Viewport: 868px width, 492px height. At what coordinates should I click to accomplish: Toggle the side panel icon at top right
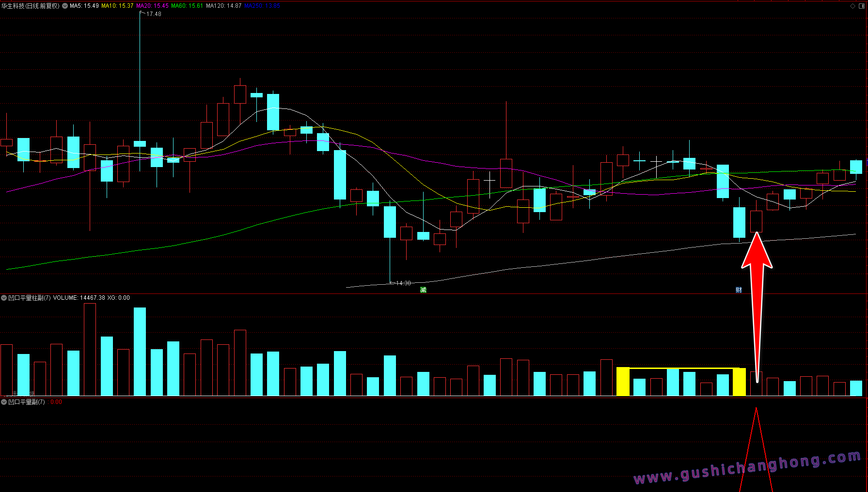[x=862, y=6]
